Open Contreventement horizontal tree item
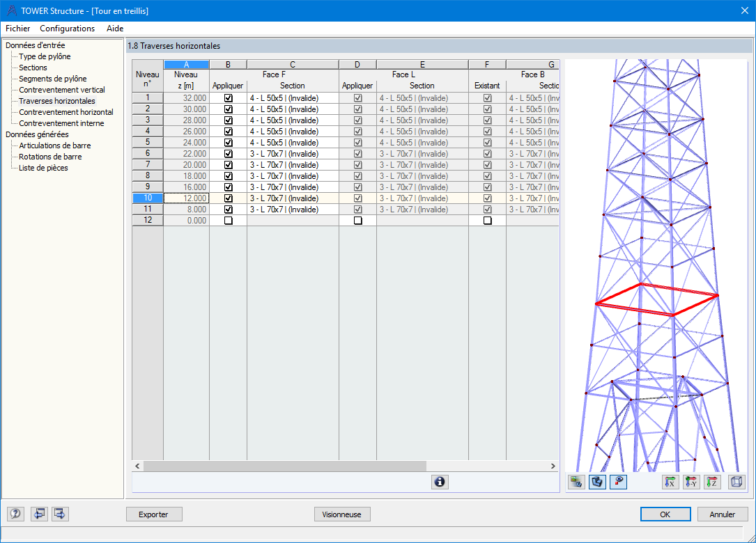The image size is (756, 543). click(x=66, y=112)
